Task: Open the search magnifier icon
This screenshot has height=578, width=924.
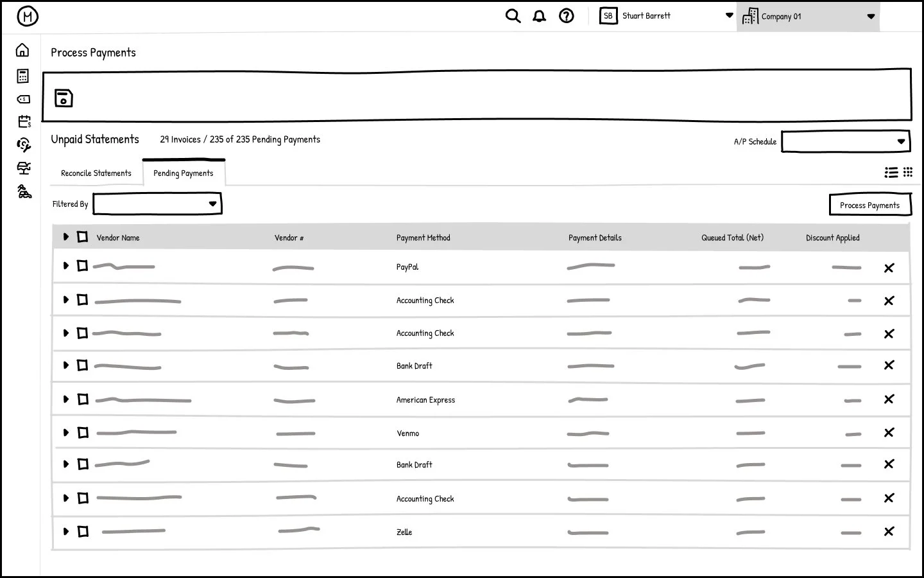Action: 513,16
